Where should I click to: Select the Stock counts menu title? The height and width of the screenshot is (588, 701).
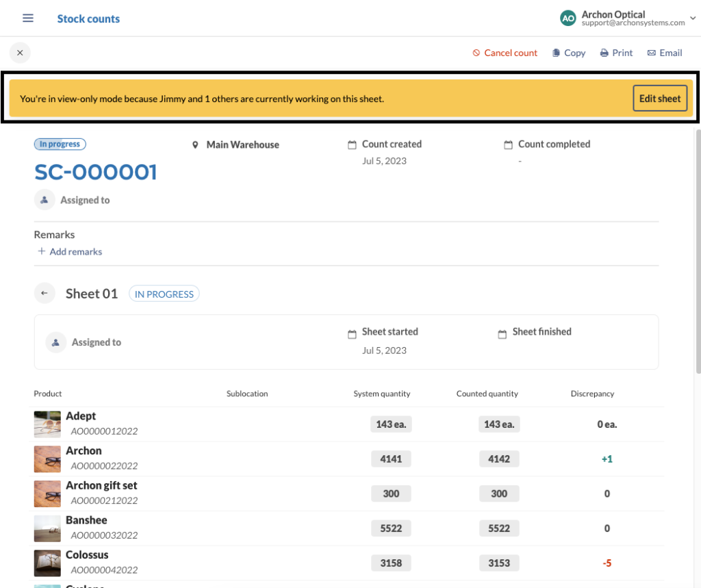(88, 18)
